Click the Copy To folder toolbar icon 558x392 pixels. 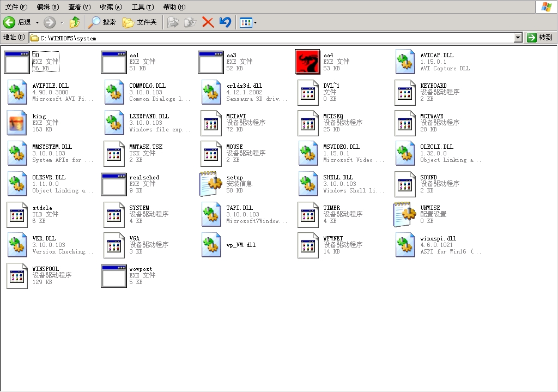click(190, 22)
